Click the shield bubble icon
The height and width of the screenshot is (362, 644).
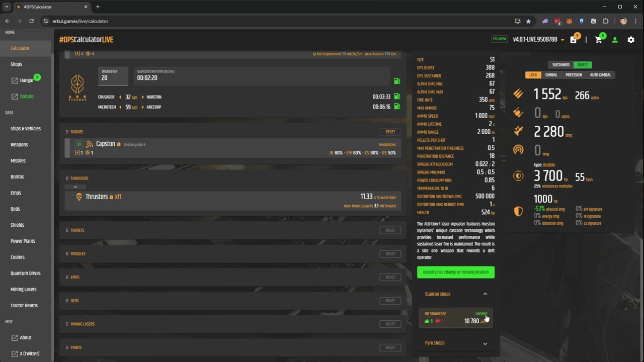(x=518, y=176)
